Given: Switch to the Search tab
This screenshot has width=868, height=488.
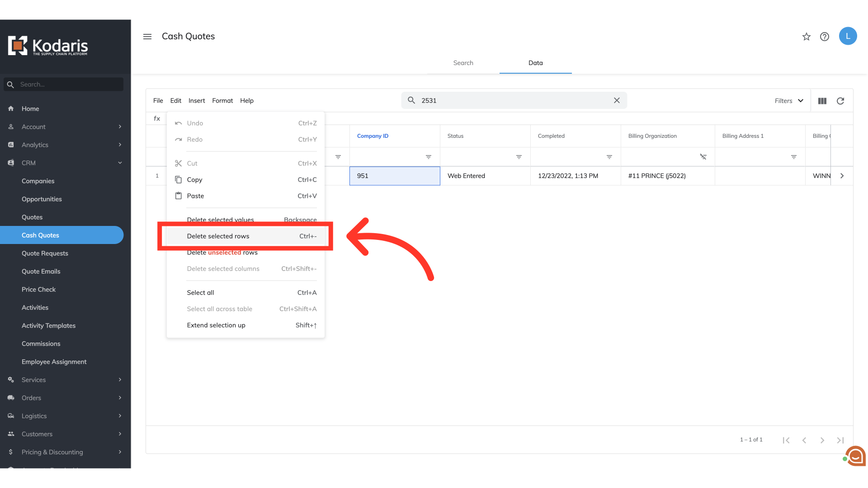Looking at the screenshot, I should tap(463, 63).
